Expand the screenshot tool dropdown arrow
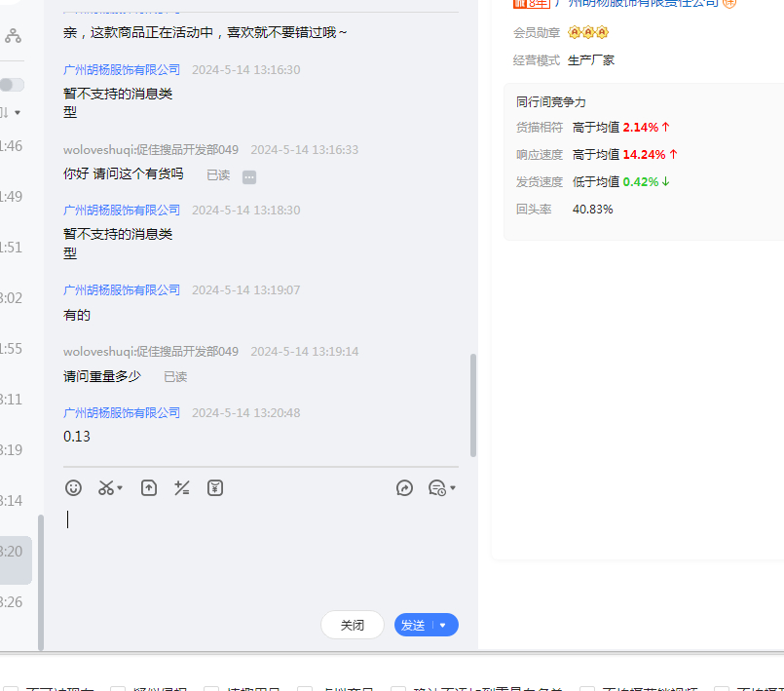This screenshot has width=784, height=691. [120, 488]
